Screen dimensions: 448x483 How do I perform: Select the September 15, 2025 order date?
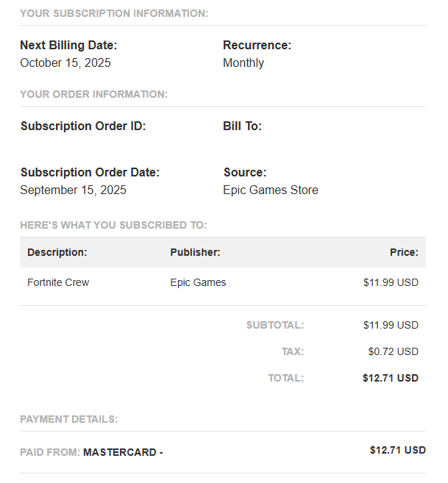click(73, 190)
